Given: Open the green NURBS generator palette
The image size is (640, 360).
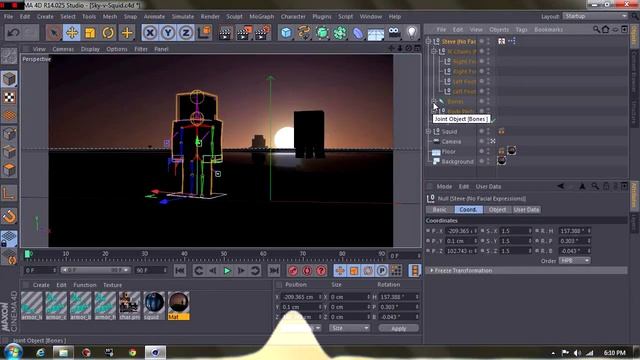Looking at the screenshot, I should pos(322,33).
